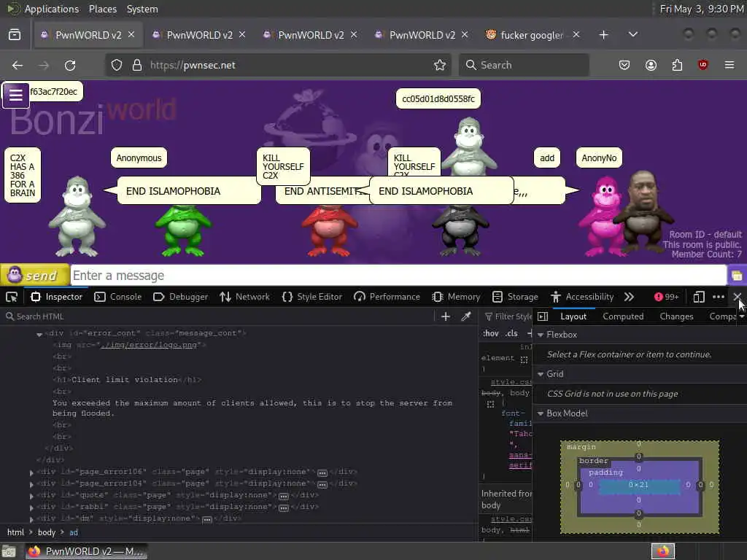Open a new browser tab
This screenshot has height=560, width=747.
(603, 35)
